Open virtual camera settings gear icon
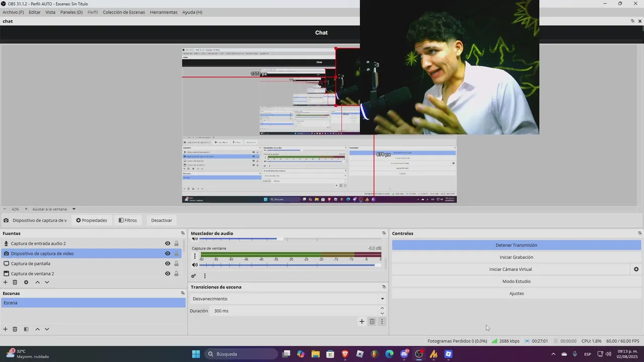 (x=636, y=269)
